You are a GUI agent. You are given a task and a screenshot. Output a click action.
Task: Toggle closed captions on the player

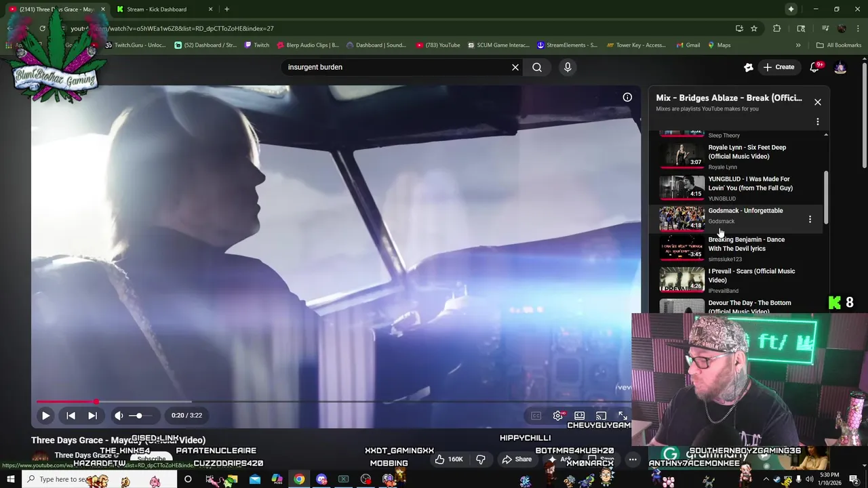536,415
